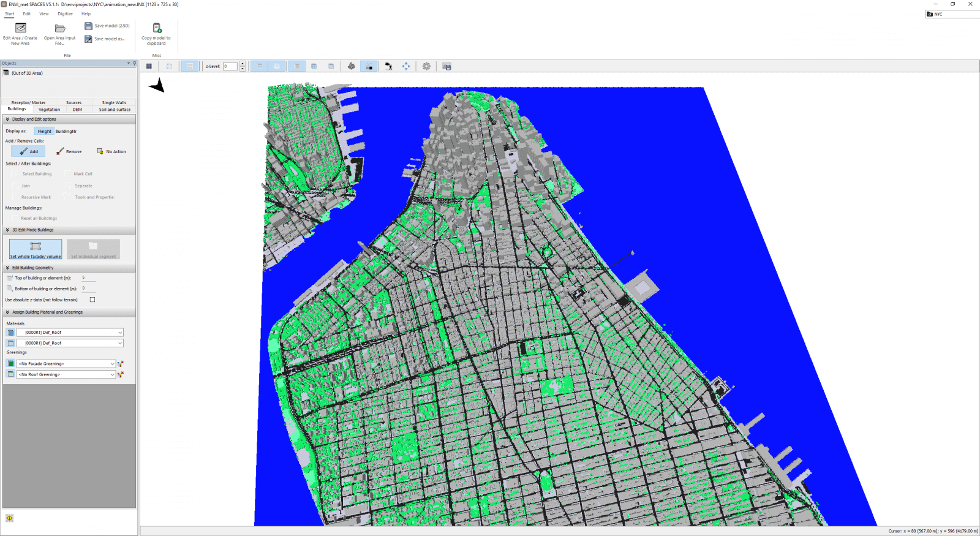
Task: Open the No Roof Greening dropdown
Action: [x=112, y=374]
